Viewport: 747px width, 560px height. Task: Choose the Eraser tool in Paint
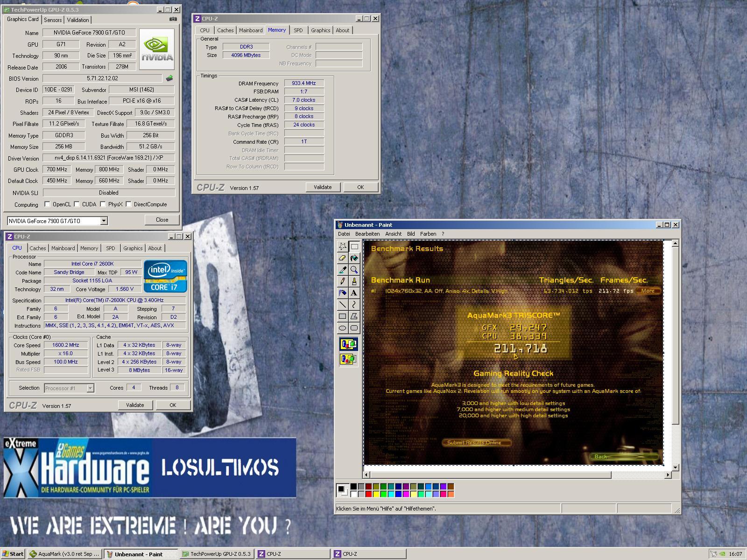(x=343, y=258)
